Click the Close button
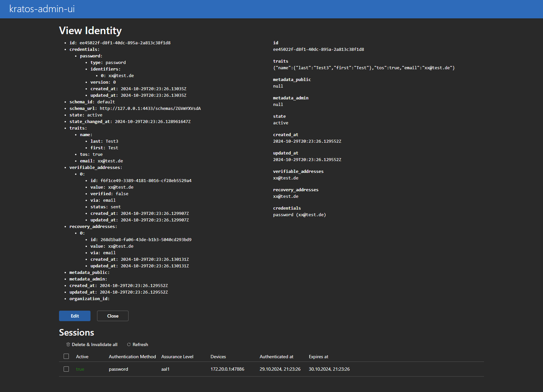Screen dimensions: 543x392 [113, 316]
